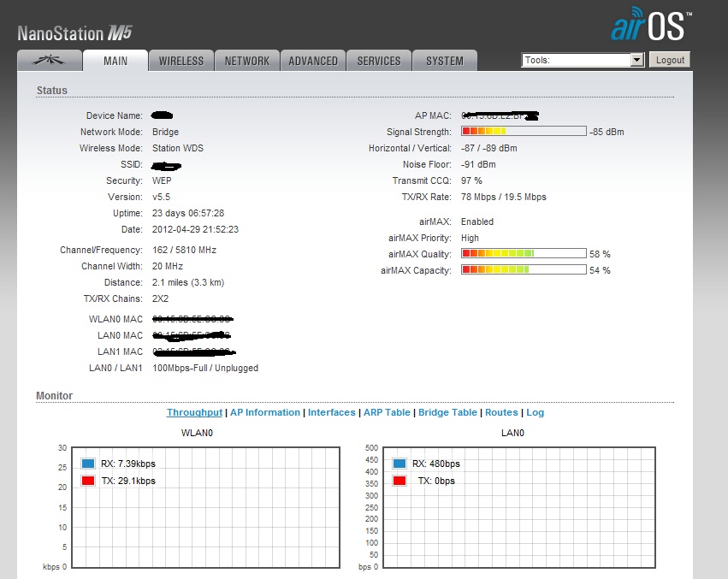Select the ADVANCED tab
Image resolution: width=728 pixels, height=579 pixels.
[313, 61]
